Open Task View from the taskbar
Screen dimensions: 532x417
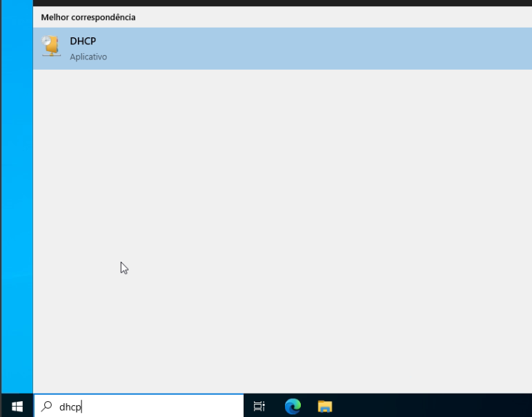[x=259, y=407]
